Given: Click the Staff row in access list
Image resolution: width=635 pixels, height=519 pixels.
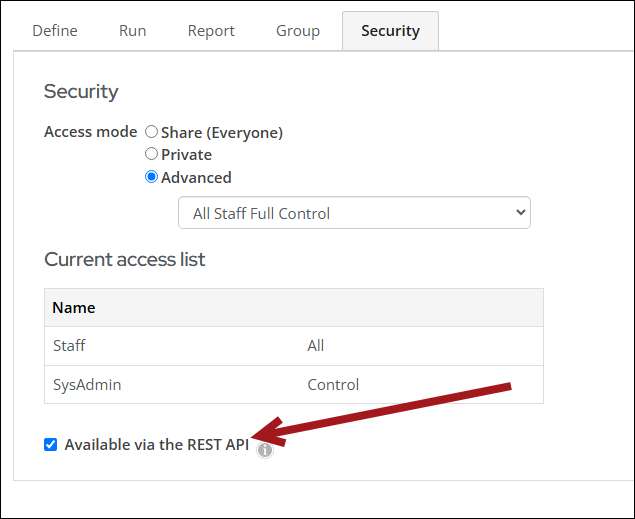Looking at the screenshot, I should point(294,346).
